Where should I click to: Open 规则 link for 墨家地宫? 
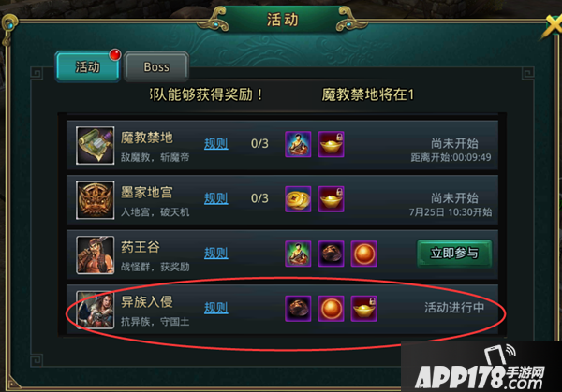click(216, 198)
